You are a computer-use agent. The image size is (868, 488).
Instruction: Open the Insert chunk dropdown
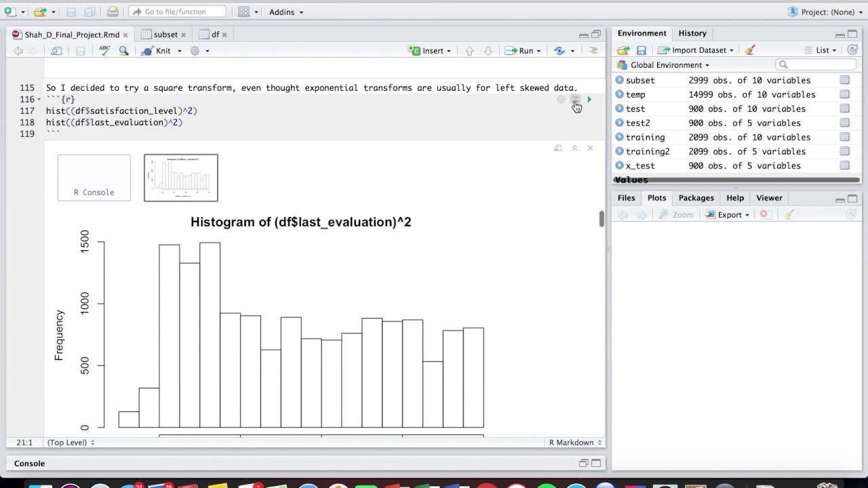coord(430,51)
